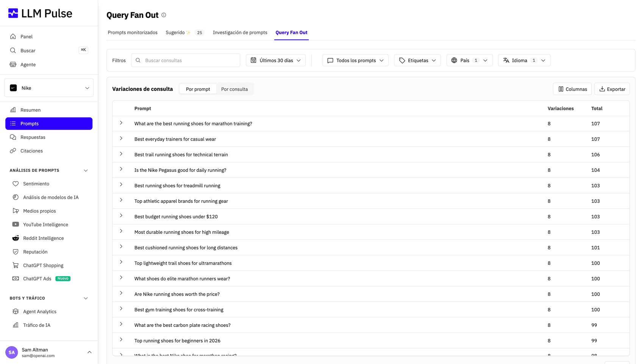Click the info icon beside Query Fan Out
Viewport: 644px width, 364px height.
[x=164, y=15]
